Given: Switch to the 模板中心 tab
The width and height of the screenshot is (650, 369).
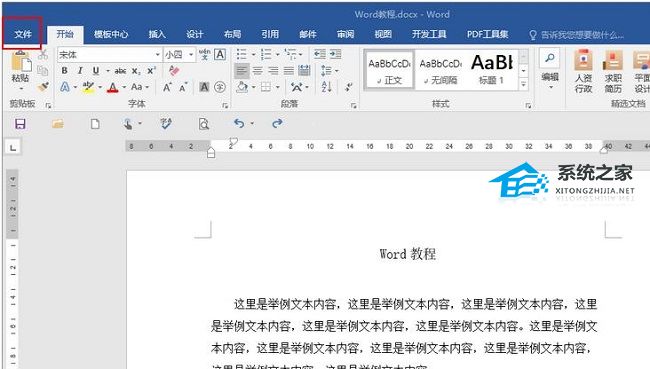Looking at the screenshot, I should click(x=111, y=34).
